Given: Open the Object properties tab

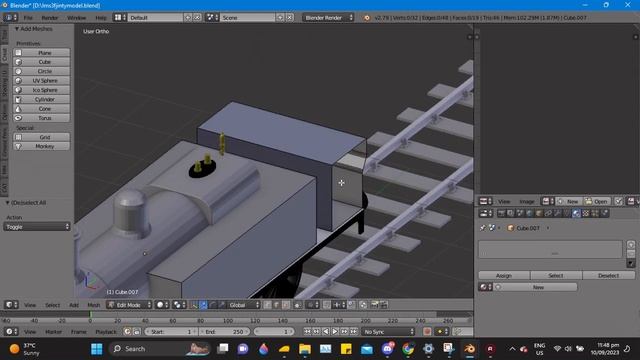Looking at the screenshot, I should [x=539, y=213].
